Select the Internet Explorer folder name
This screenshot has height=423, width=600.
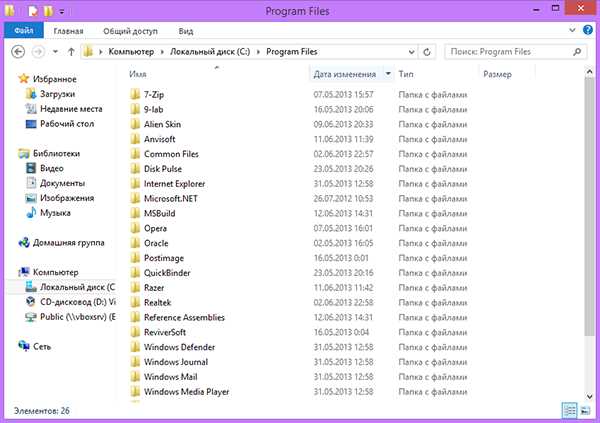pos(174,184)
